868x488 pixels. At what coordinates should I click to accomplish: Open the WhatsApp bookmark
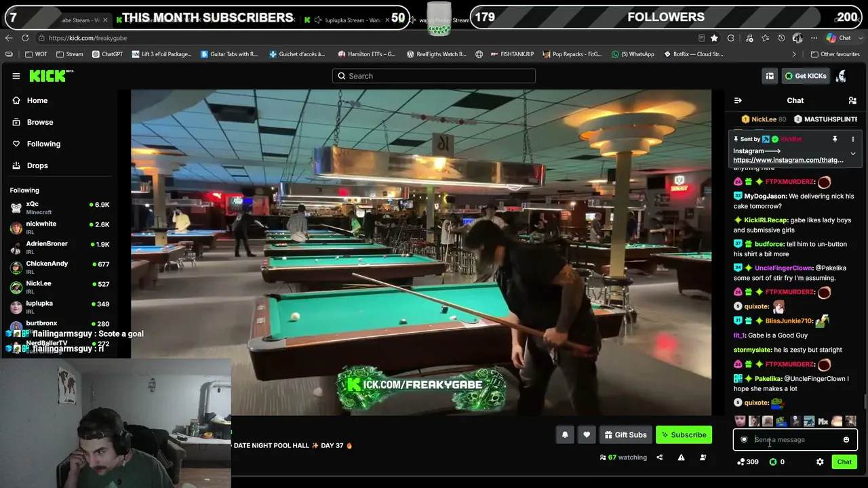click(x=633, y=54)
